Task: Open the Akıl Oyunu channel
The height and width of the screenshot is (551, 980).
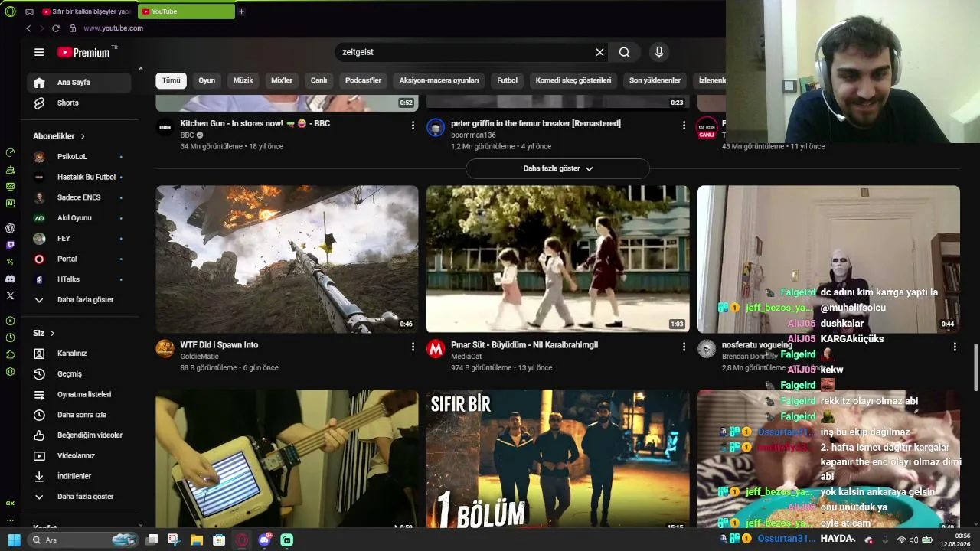Action: tap(80, 218)
